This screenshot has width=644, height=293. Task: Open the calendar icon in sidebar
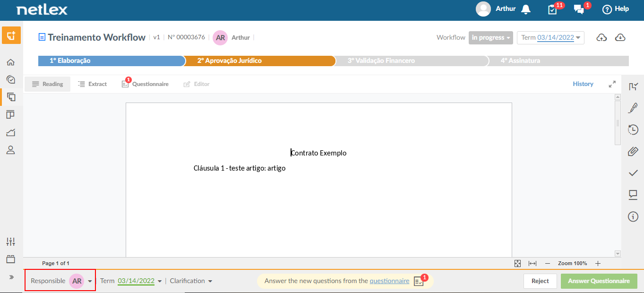tap(10, 259)
